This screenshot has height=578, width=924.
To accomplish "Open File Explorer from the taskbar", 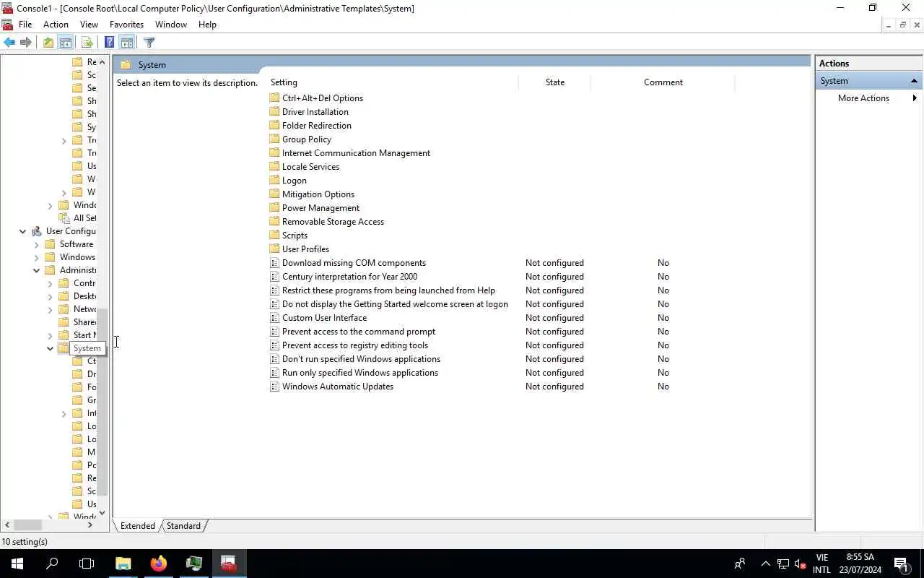I will pyautogui.click(x=123, y=564).
